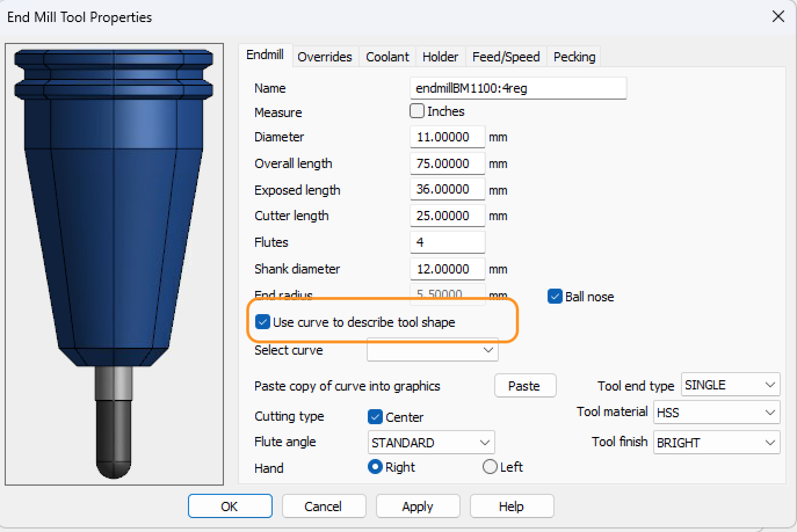Open Help for tool properties
The width and height of the screenshot is (797, 532).
[512, 506]
